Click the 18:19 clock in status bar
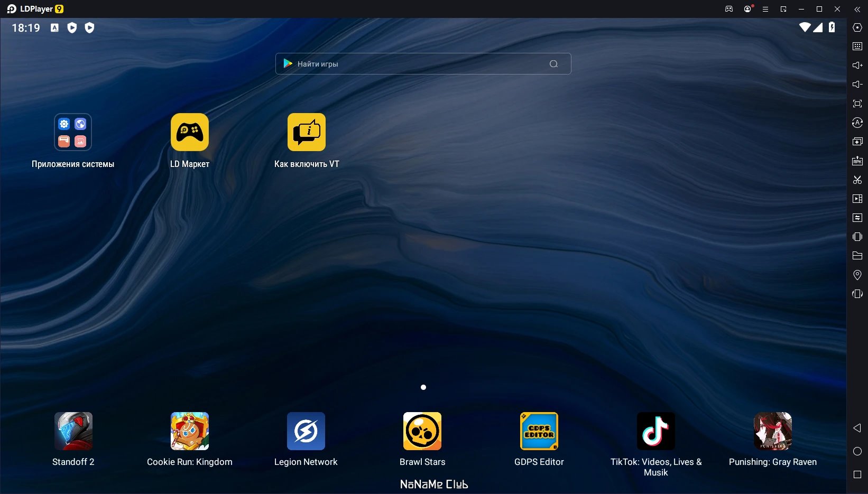This screenshot has height=494, width=868. point(26,28)
